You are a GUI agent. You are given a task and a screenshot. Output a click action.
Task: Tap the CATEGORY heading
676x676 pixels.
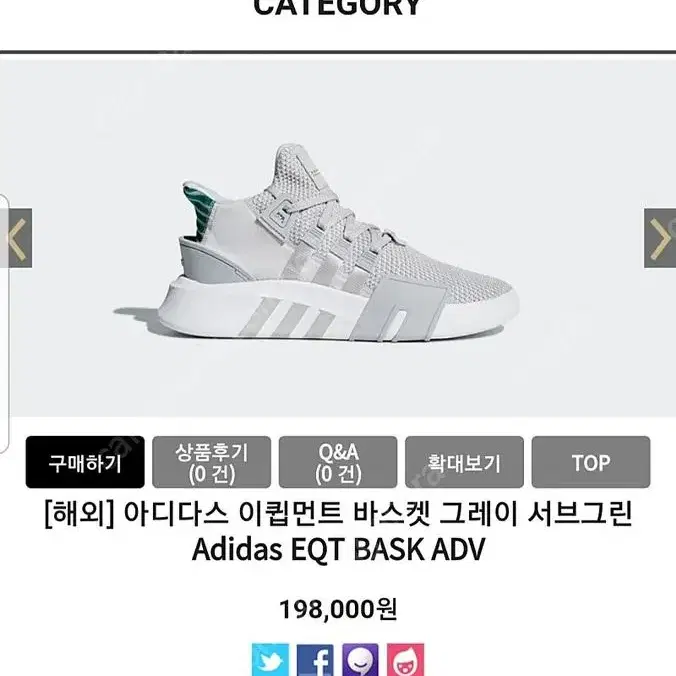coord(338,7)
